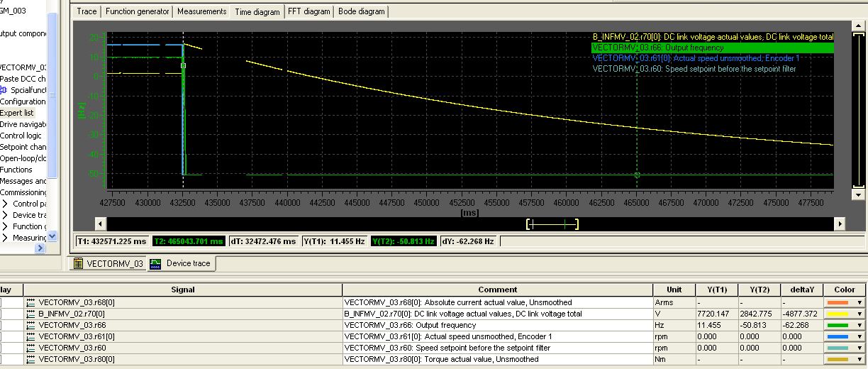Click the signal icon for VECTORMV_03.r80[0]
The width and height of the screenshot is (868, 369).
click(30, 359)
